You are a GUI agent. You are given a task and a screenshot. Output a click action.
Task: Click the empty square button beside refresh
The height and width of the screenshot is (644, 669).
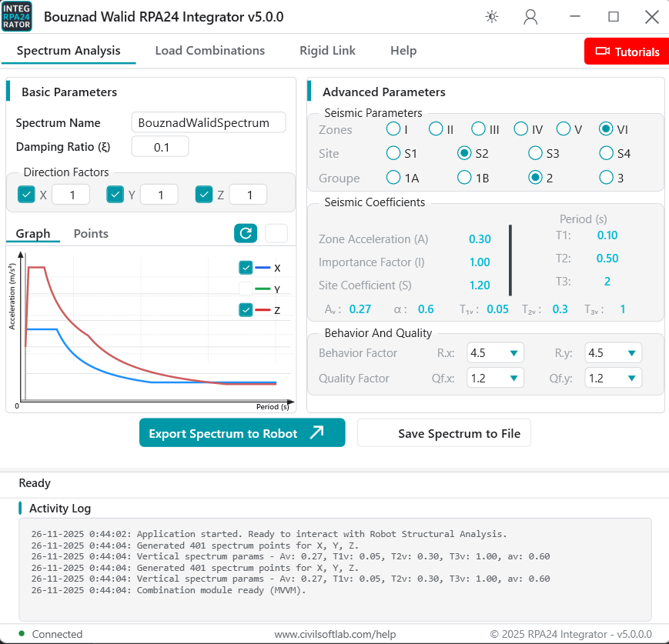(x=276, y=233)
